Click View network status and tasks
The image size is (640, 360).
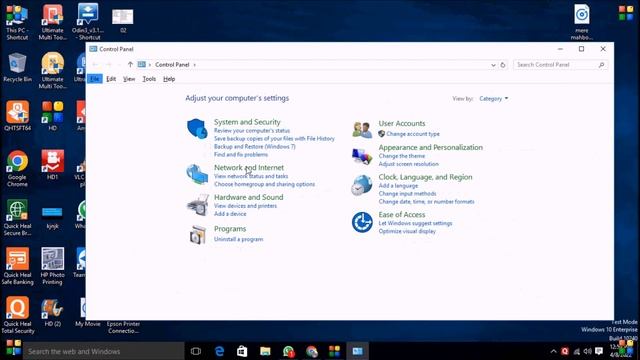point(251,176)
